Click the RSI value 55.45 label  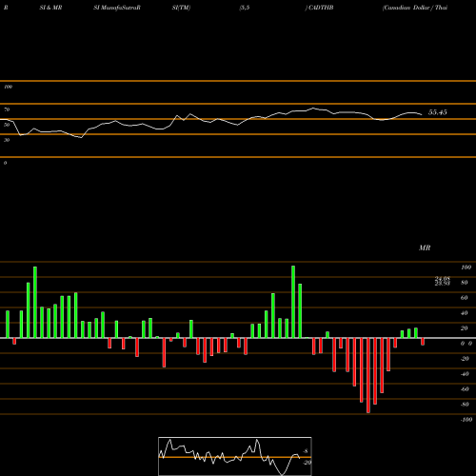pyautogui.click(x=438, y=112)
